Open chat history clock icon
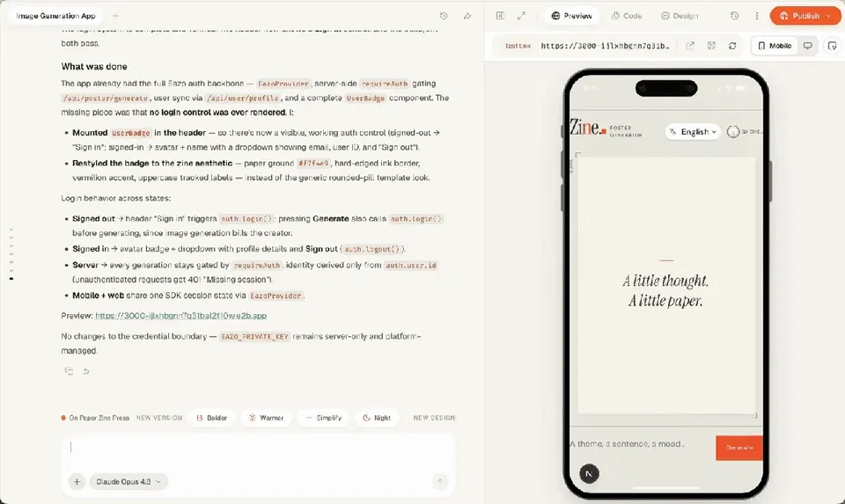 coord(444,16)
